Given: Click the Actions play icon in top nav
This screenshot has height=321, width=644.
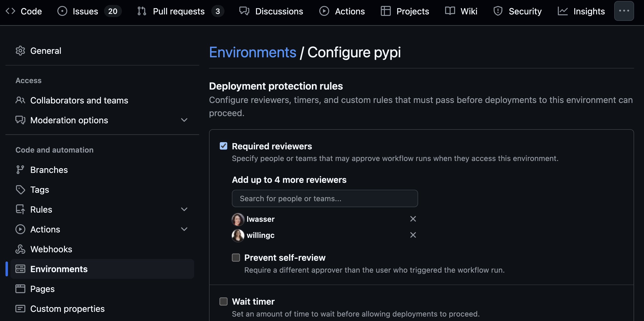Looking at the screenshot, I should coord(324,11).
